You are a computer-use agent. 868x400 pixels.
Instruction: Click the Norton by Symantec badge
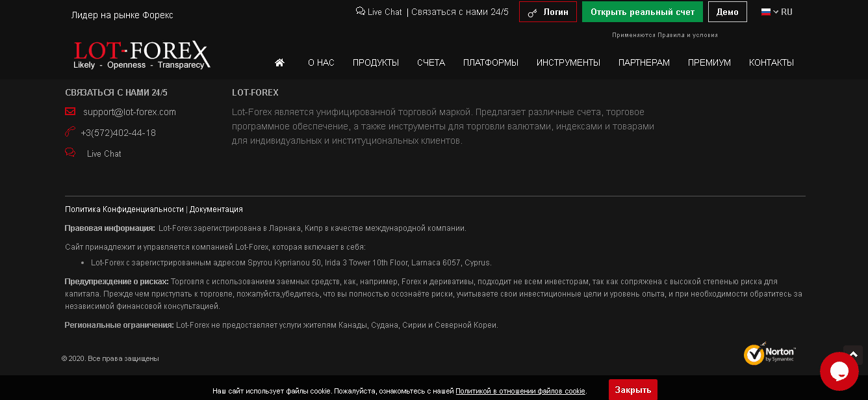(x=769, y=354)
